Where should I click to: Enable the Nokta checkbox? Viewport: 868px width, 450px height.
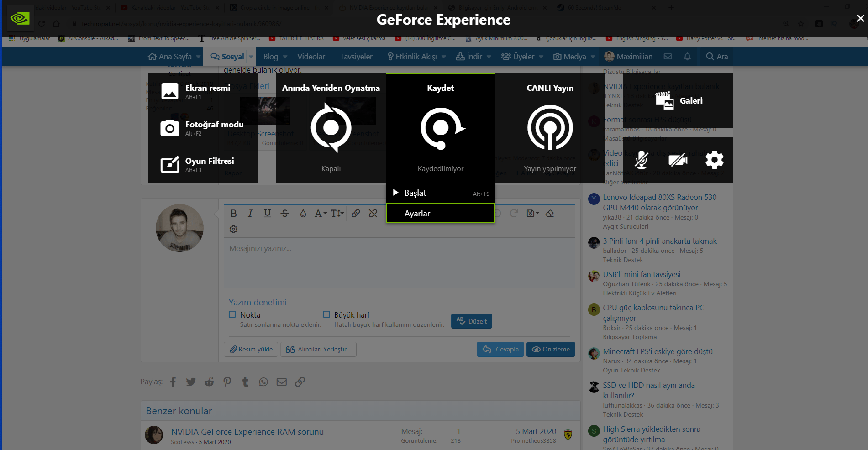pyautogui.click(x=232, y=314)
